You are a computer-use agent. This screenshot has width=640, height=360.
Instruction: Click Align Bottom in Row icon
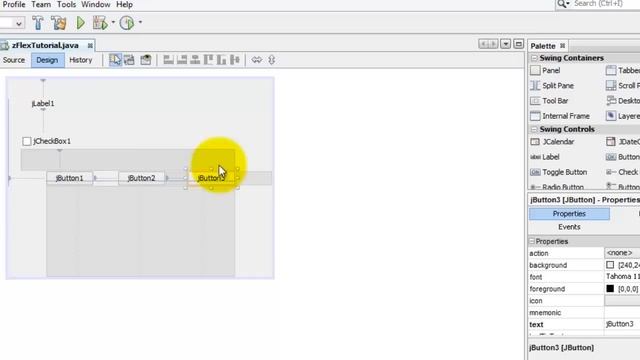(x=222, y=60)
